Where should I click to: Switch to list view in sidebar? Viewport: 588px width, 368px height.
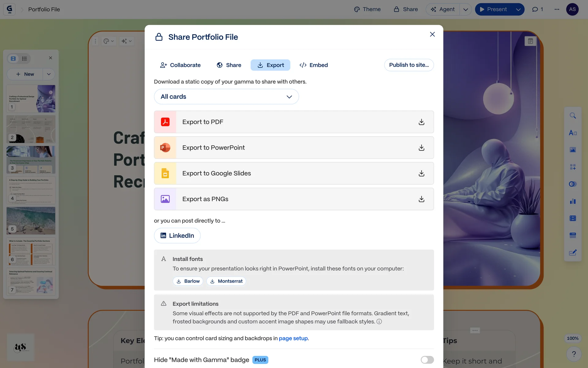tap(24, 58)
